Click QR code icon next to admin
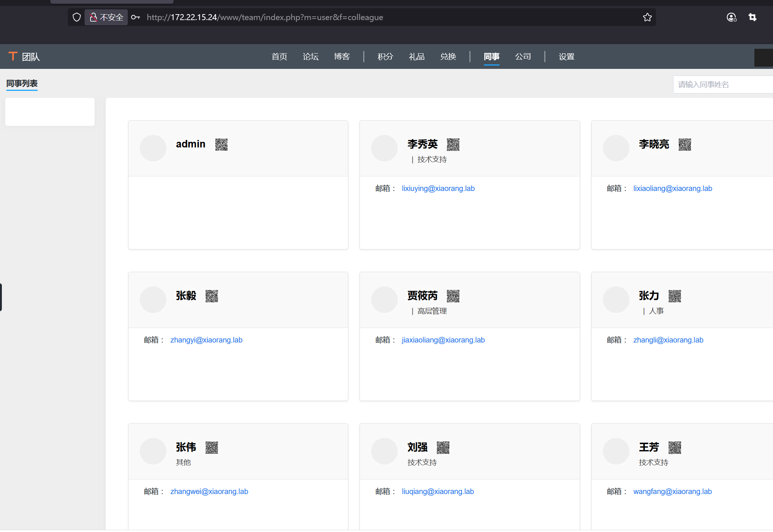Image resolution: width=773 pixels, height=532 pixels. 221,144
